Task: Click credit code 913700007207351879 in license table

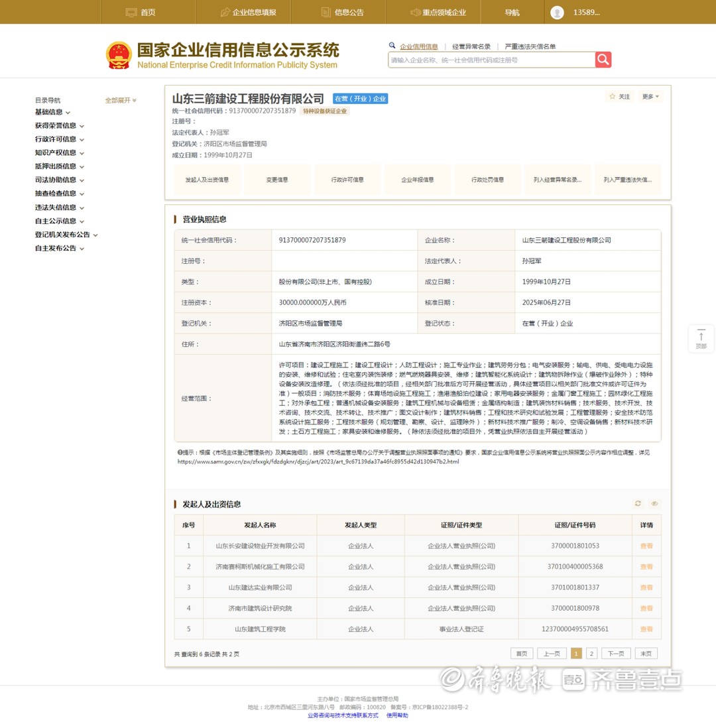Action: [312, 240]
